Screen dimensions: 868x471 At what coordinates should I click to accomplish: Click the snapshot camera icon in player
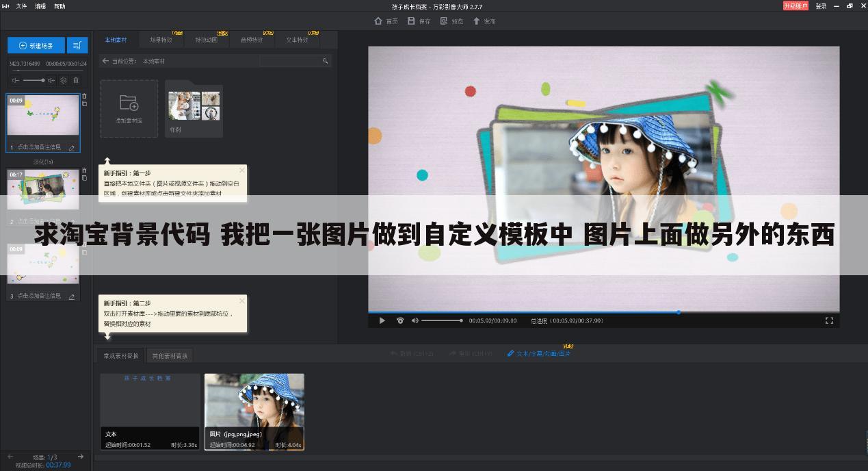coord(400,320)
